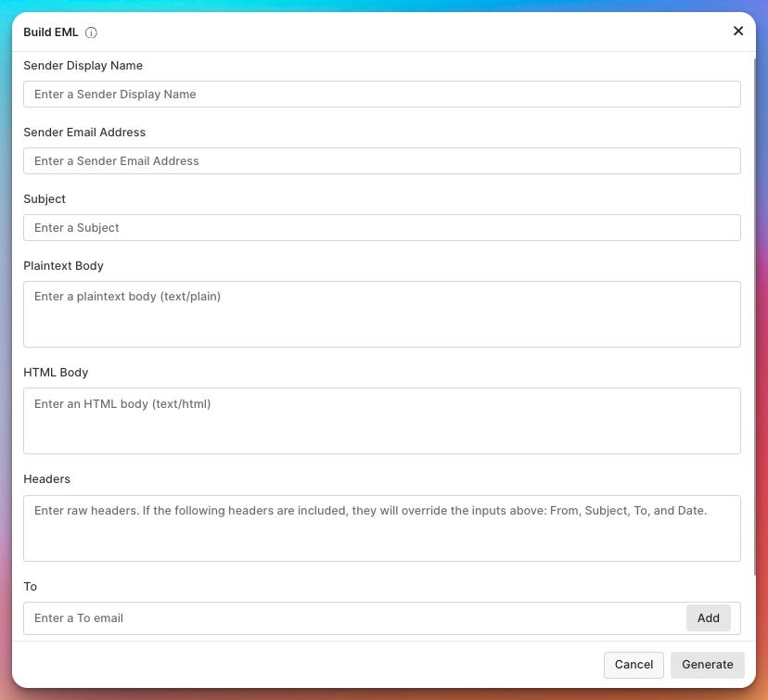
Task: Click the dialog's vertical scrollbar
Action: 754,317
